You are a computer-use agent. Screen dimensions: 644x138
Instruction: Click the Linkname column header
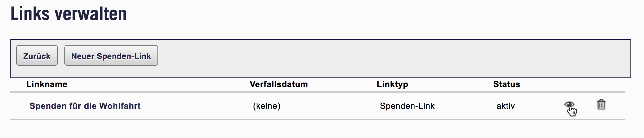pos(47,84)
